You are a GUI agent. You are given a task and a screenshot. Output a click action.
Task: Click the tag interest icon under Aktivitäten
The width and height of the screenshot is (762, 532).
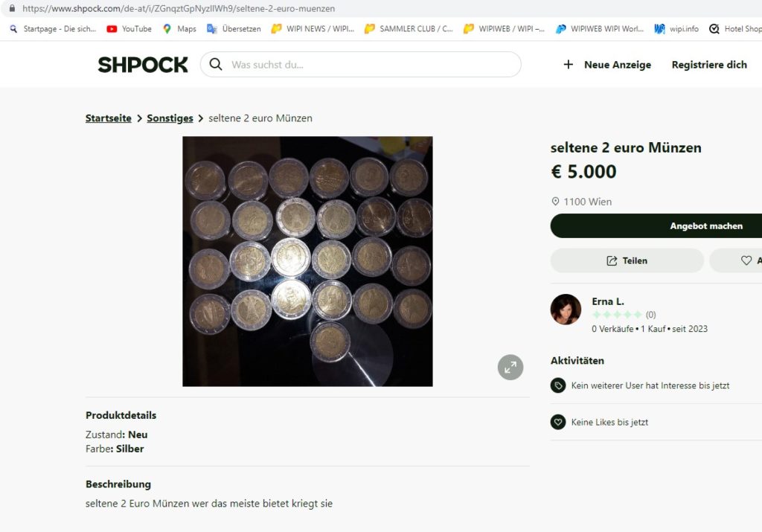[x=558, y=385]
